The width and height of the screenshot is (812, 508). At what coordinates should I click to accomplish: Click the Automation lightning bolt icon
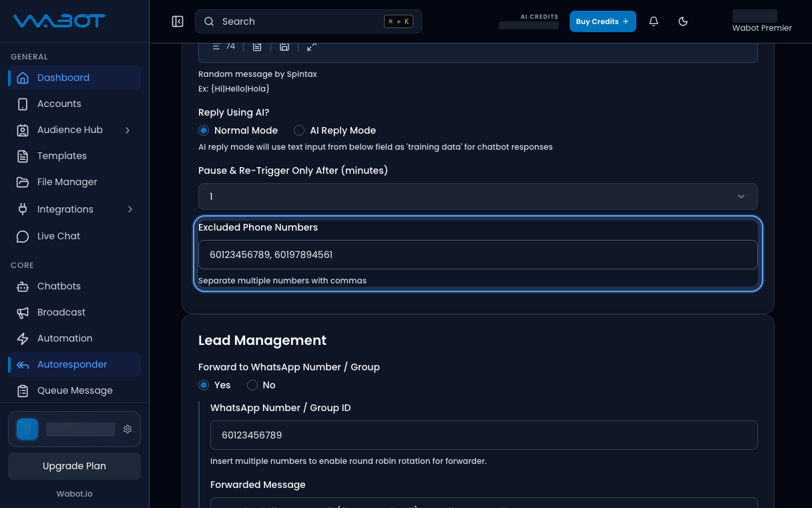click(x=23, y=338)
